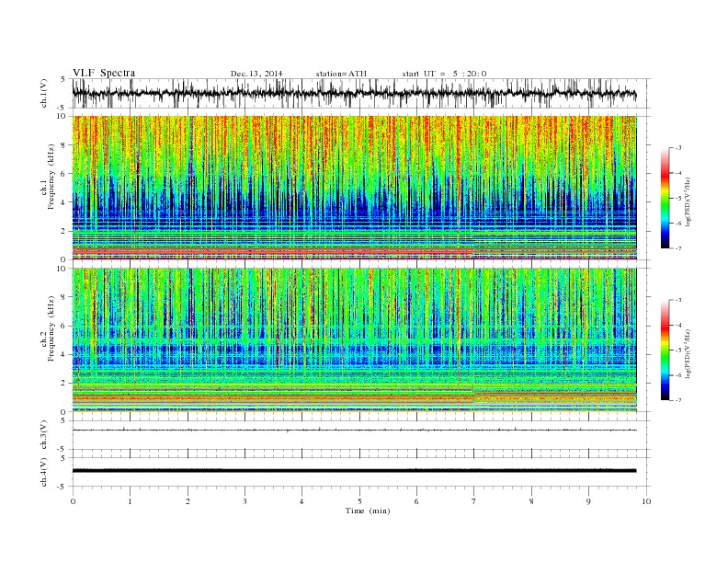Viewport: 728px width, 563px height.
Task: Click the ch.3 flat voltage trace
Action: (x=354, y=431)
